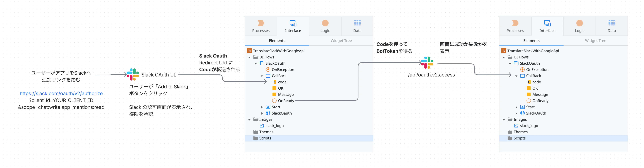Click the Slack logo beside Slack OAuth UI

click(133, 74)
